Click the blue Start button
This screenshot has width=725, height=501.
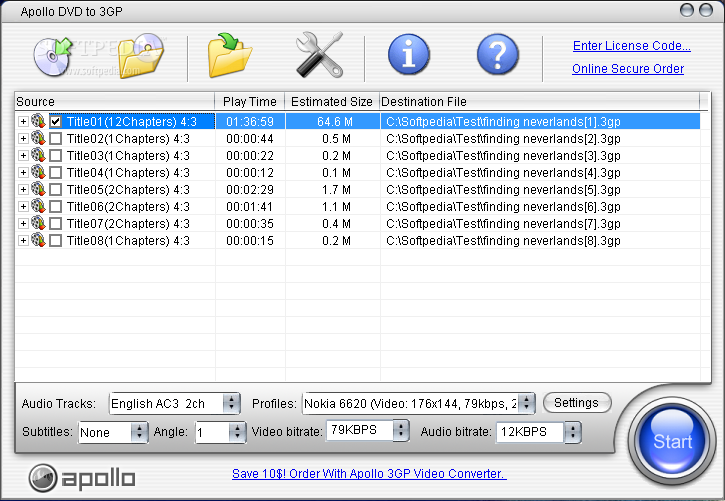pos(672,441)
